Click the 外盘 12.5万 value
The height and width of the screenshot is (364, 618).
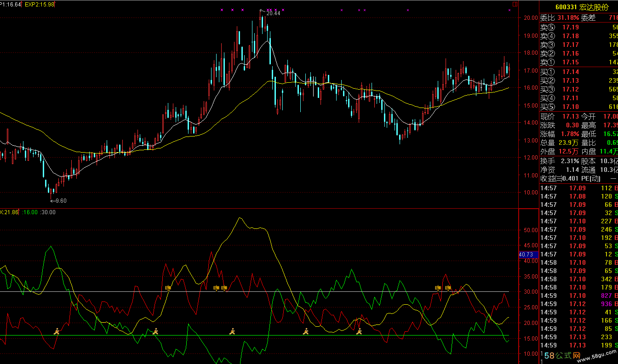click(x=569, y=152)
